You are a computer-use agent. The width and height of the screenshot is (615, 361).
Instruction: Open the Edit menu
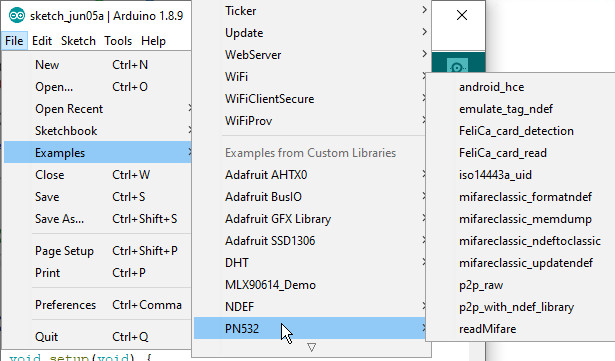tap(42, 41)
